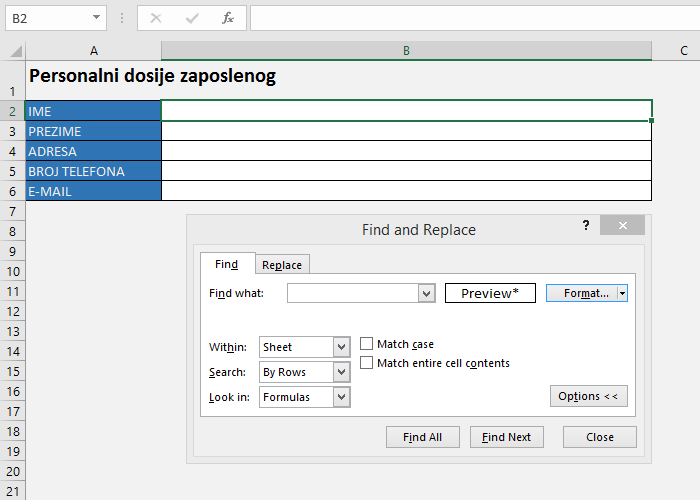
Task: Enable the Match case checkbox
Action: click(366, 344)
